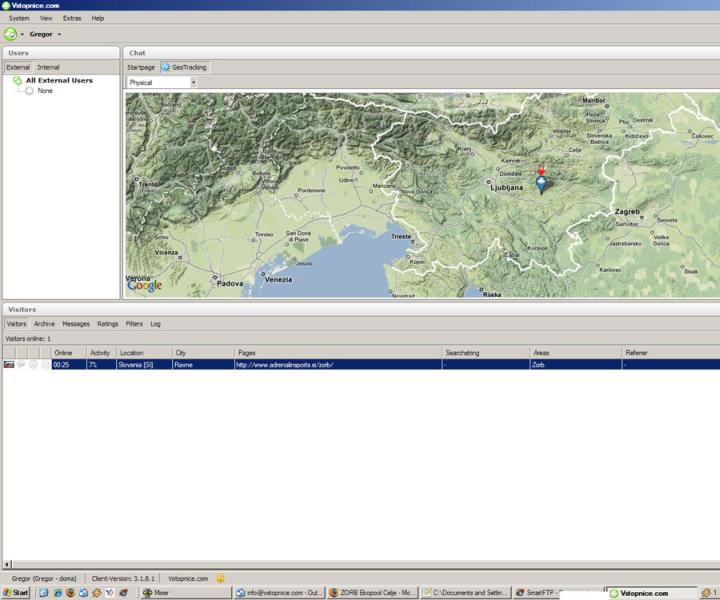
Task: Click the All External Users group icon
Action: (x=17, y=80)
